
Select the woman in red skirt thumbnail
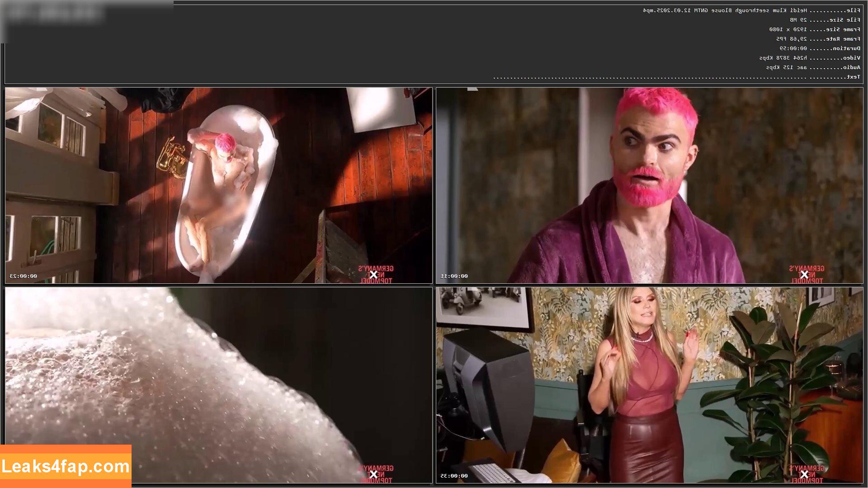[649, 385]
